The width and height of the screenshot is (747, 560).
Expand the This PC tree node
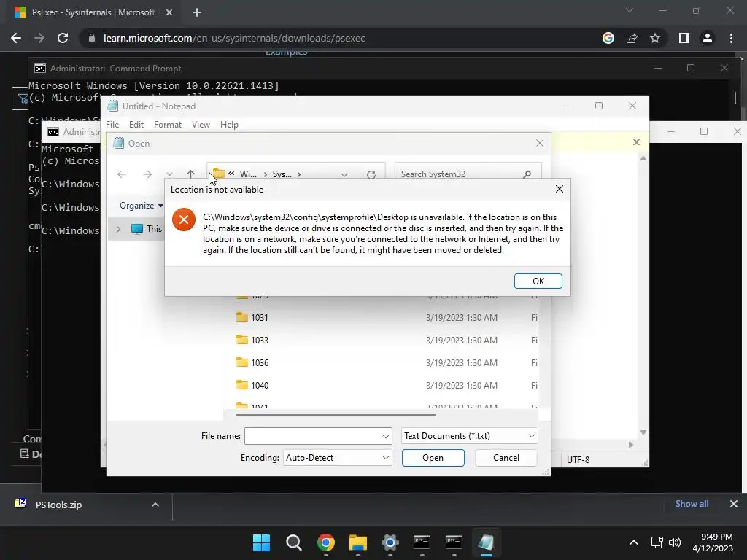point(119,228)
